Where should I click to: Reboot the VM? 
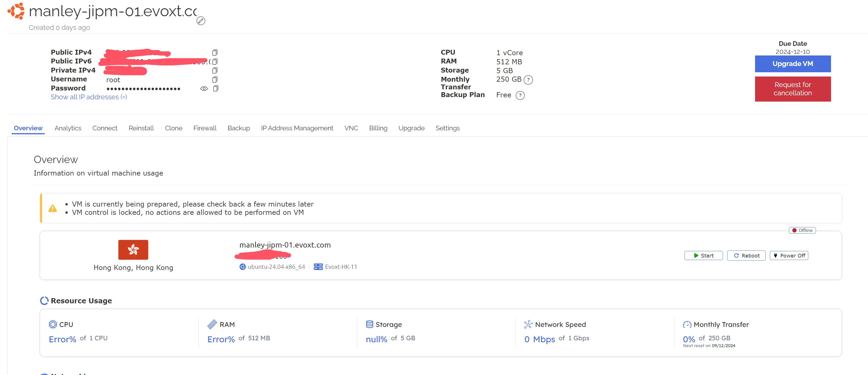(x=746, y=256)
